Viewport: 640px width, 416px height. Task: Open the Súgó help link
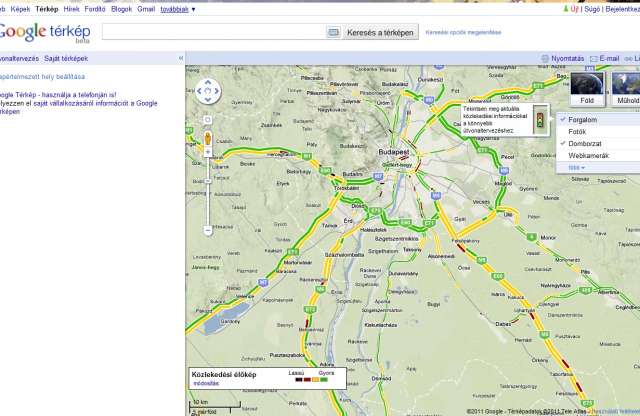592,9
